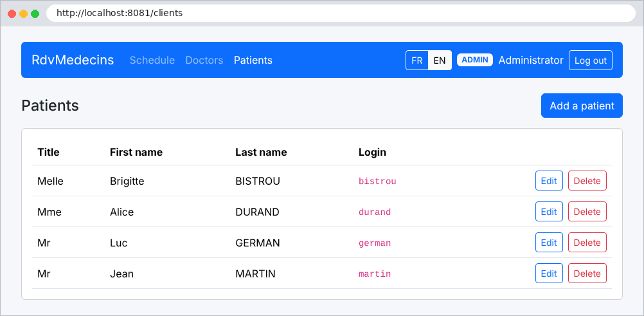Select the login text german
Viewport: 644px width, 316px height.
coord(375,243)
